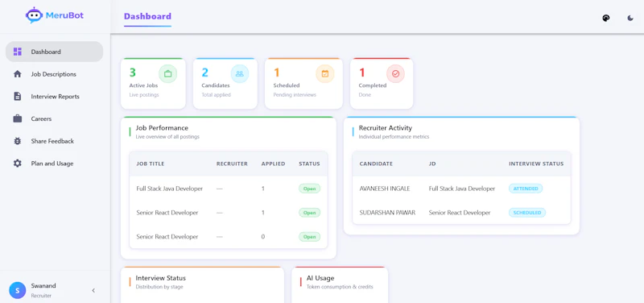Click the ATTENDED status badge
Image resolution: width=644 pixels, height=303 pixels.
tap(526, 189)
